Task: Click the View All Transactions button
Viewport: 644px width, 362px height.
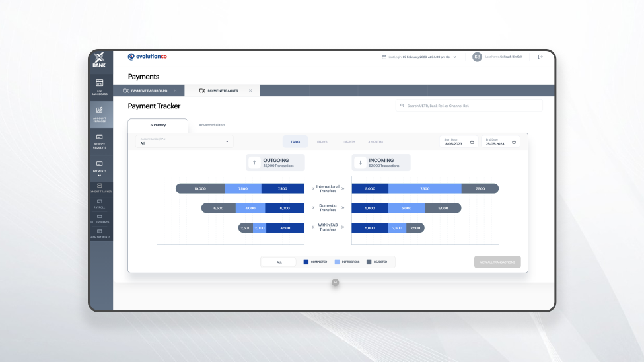Action: pyautogui.click(x=497, y=262)
